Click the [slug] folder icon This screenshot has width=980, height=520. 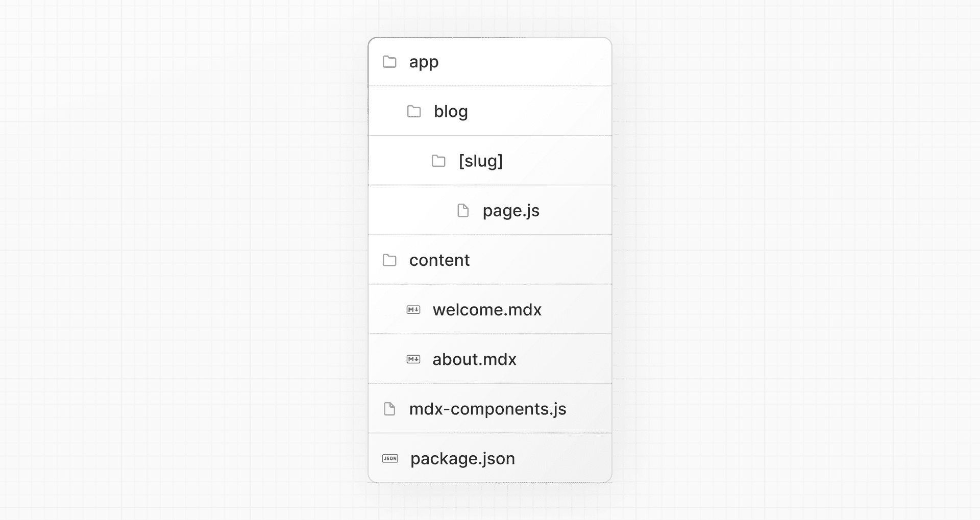point(438,161)
